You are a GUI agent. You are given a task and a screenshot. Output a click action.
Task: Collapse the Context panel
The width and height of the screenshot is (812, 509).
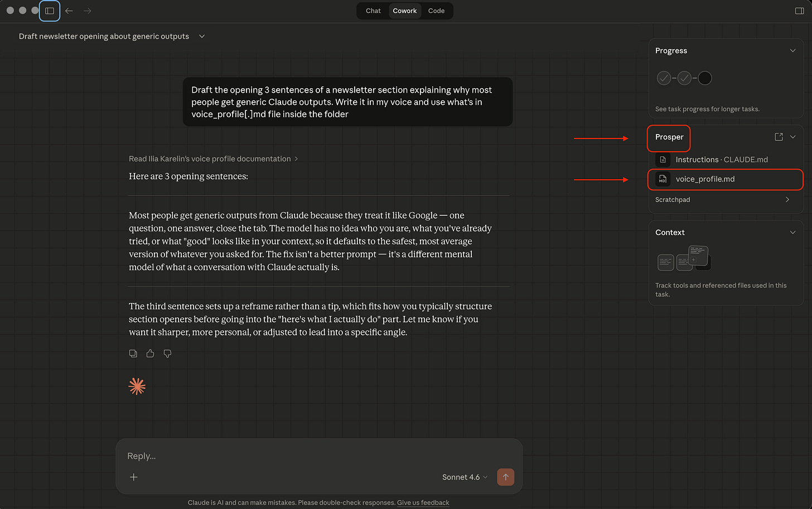tap(792, 232)
